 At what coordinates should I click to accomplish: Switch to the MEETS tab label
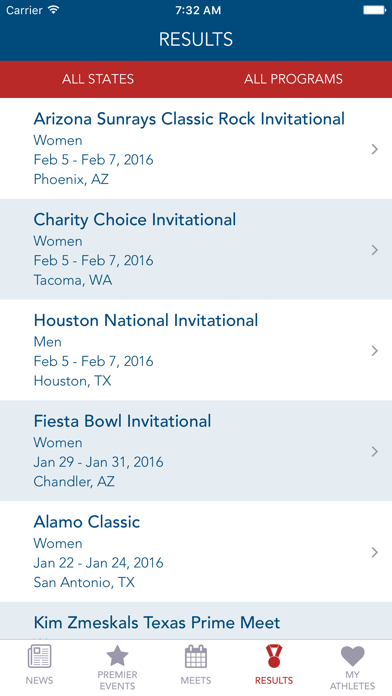(196, 680)
